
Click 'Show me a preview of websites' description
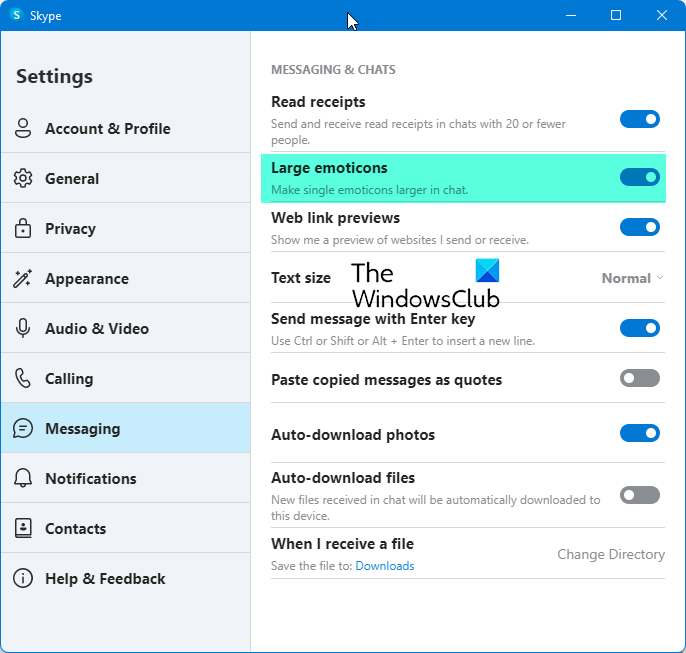tap(399, 240)
